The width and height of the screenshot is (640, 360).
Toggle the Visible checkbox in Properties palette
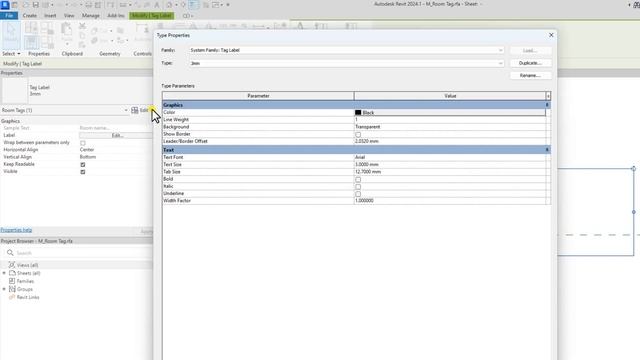click(x=83, y=172)
